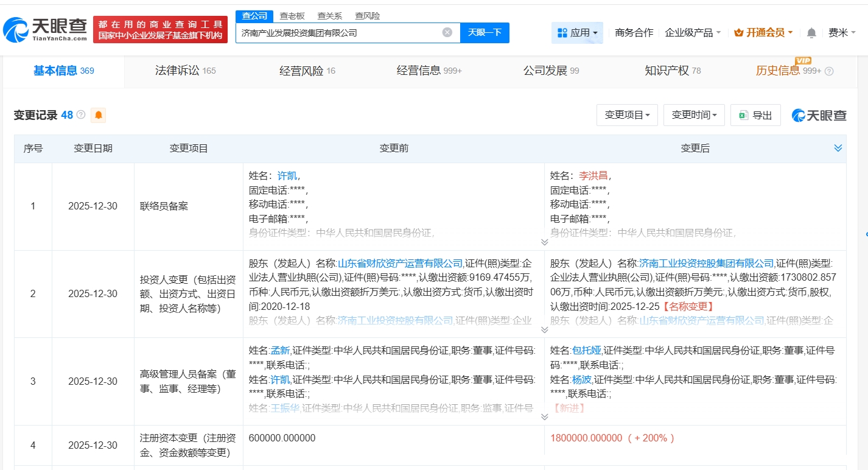Click the TianYanCha logo at top left

pos(46,29)
